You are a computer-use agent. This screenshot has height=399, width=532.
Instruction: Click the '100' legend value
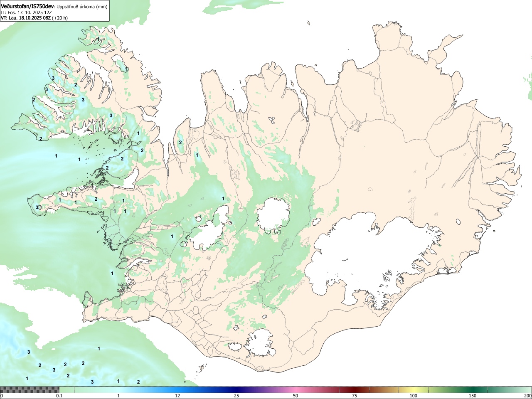[x=414, y=396]
